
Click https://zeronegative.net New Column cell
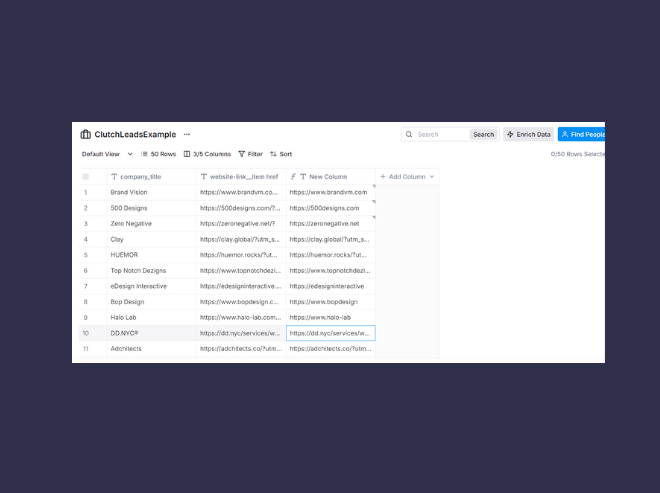point(331,224)
